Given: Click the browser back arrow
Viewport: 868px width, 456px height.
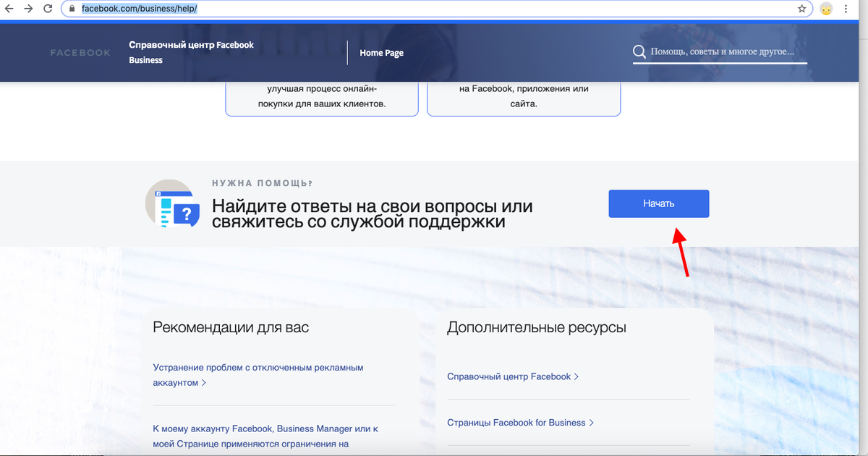Looking at the screenshot, I should pyautogui.click(x=10, y=9).
